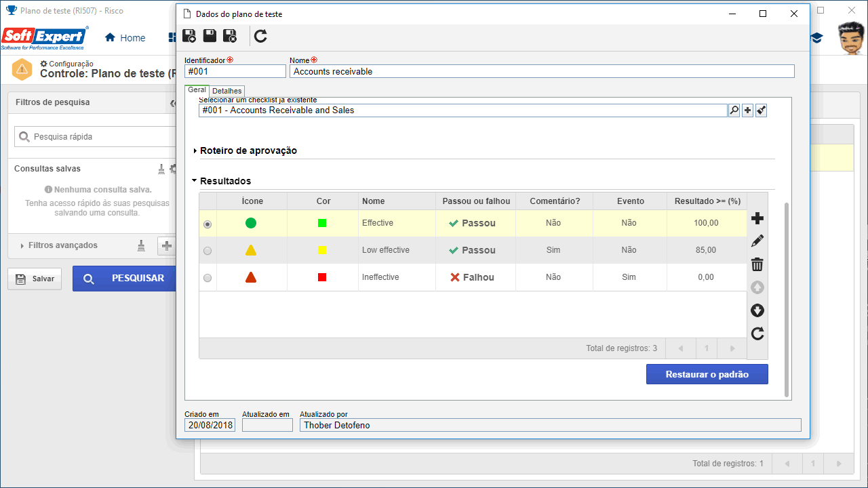Click the Identificador input field
The image size is (868, 488).
235,71
